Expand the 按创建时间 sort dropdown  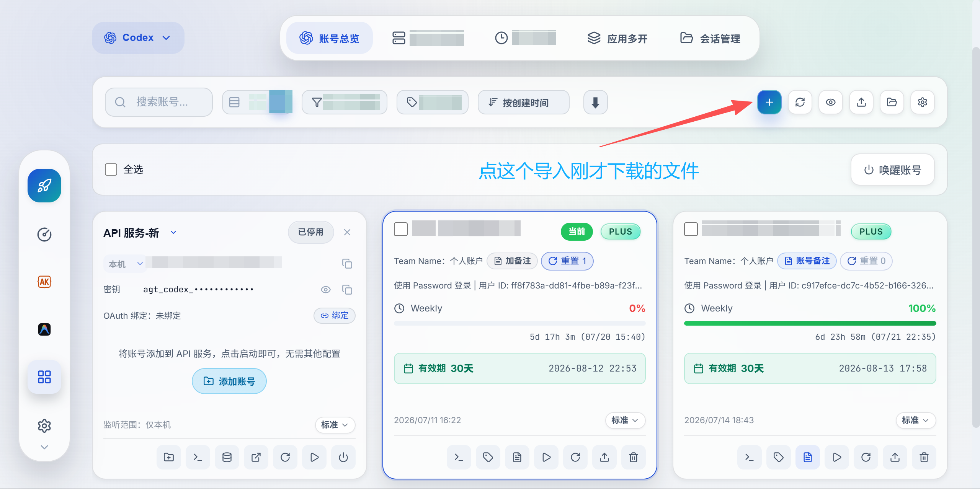pyautogui.click(x=523, y=102)
